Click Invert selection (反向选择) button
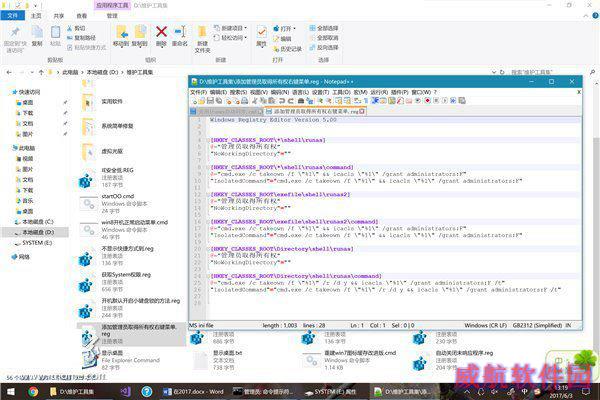 click(x=324, y=47)
